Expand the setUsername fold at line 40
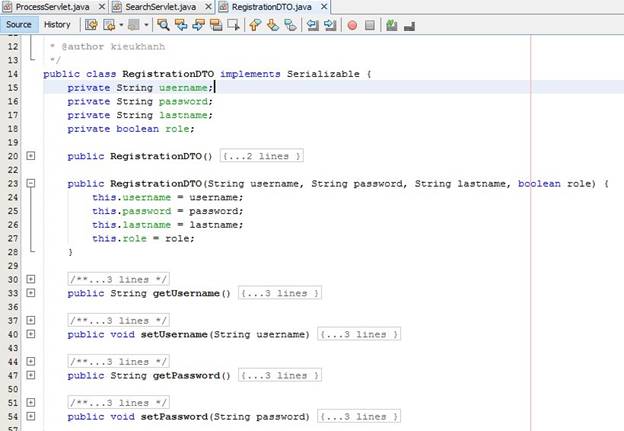Image resolution: width=624 pixels, height=431 pixels. 31,334
